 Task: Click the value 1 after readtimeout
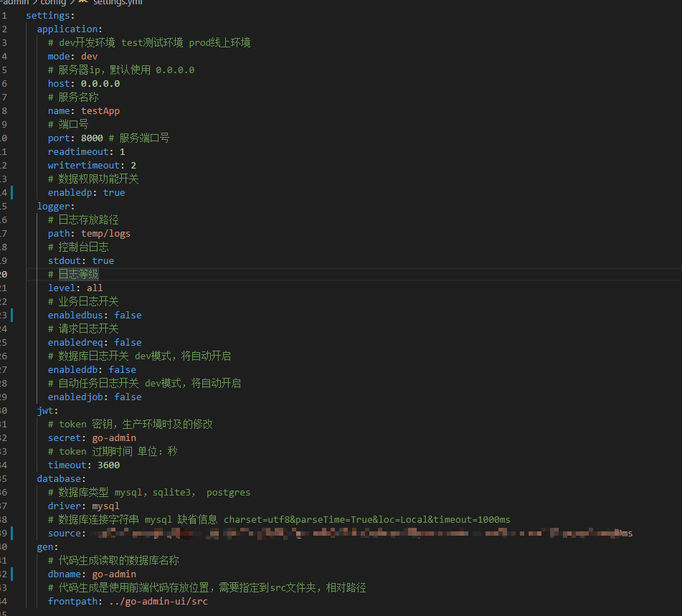coord(122,152)
